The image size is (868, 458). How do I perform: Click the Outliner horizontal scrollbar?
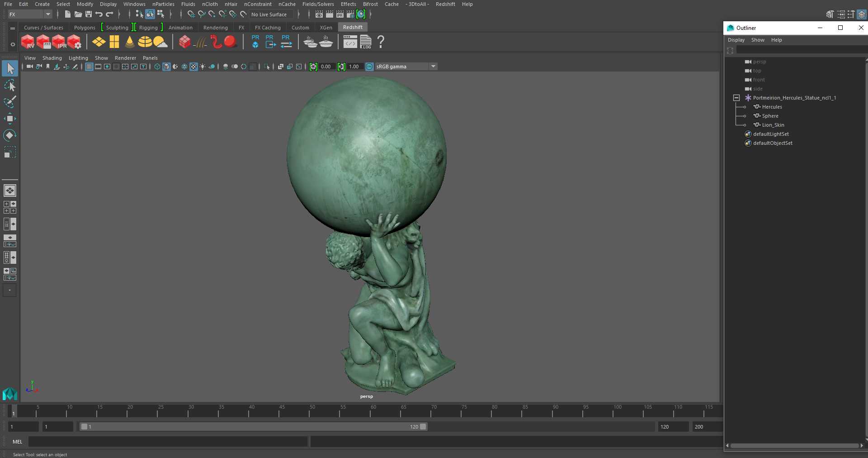[794, 446]
